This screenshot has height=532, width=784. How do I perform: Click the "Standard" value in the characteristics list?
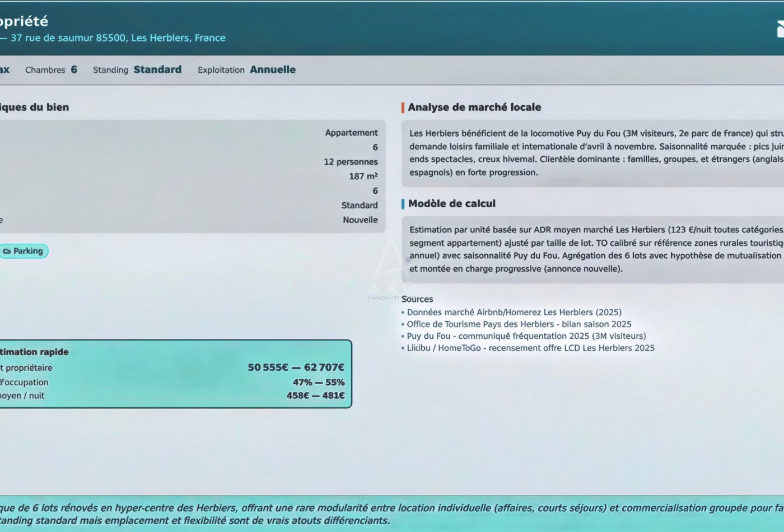(x=360, y=206)
